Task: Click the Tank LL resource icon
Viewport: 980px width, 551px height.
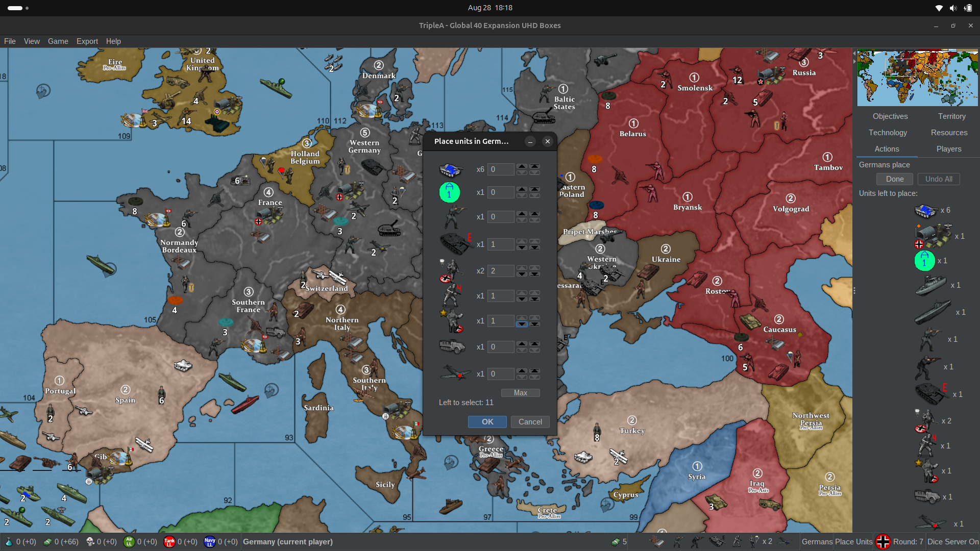Action: pyautogui.click(x=169, y=542)
